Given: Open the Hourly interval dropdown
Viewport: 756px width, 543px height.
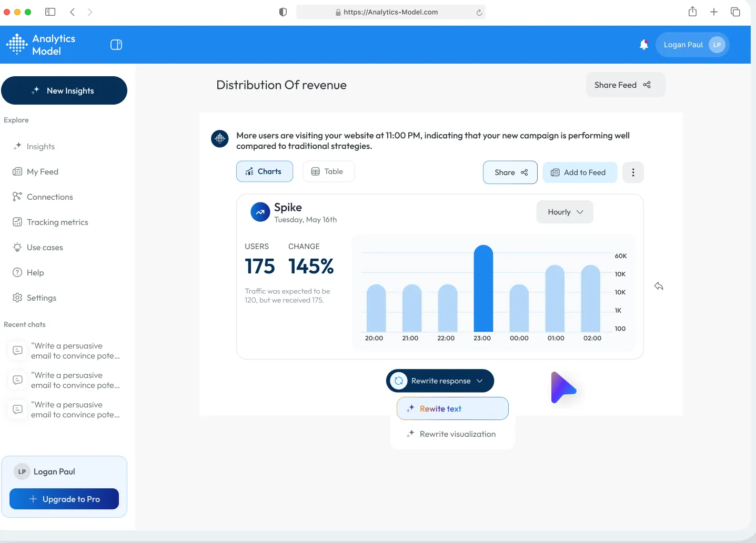Looking at the screenshot, I should 565,212.
